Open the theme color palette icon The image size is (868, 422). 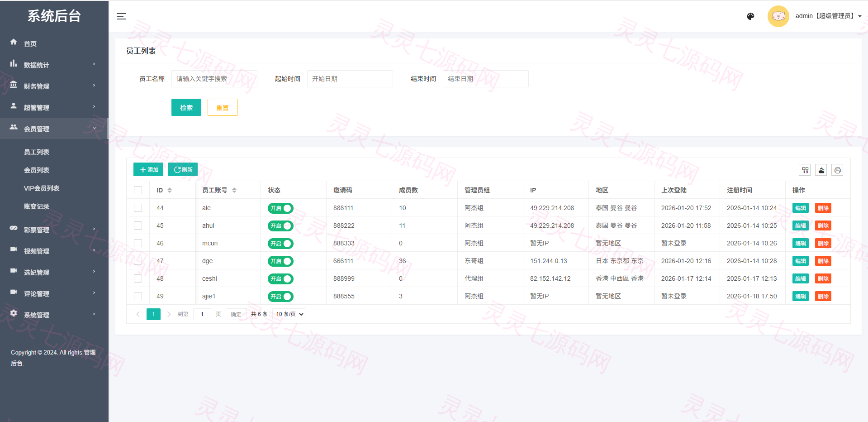pos(750,16)
